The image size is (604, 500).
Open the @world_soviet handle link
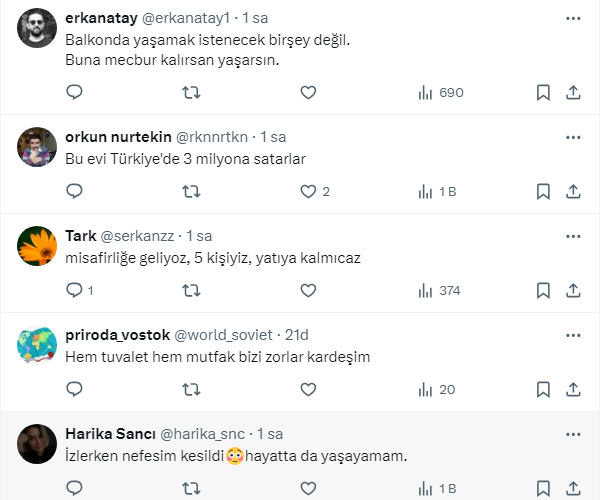(226, 334)
